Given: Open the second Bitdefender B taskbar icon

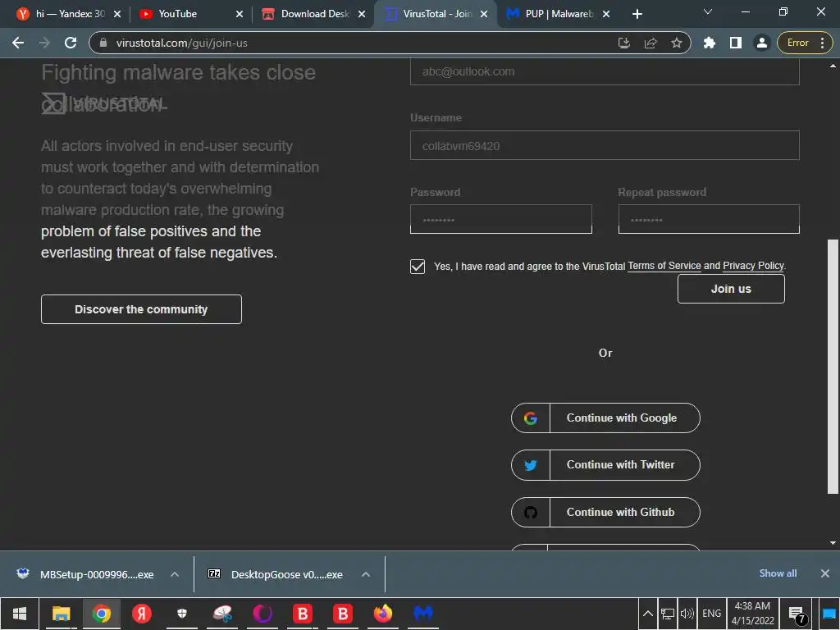Looking at the screenshot, I should click(343, 614).
